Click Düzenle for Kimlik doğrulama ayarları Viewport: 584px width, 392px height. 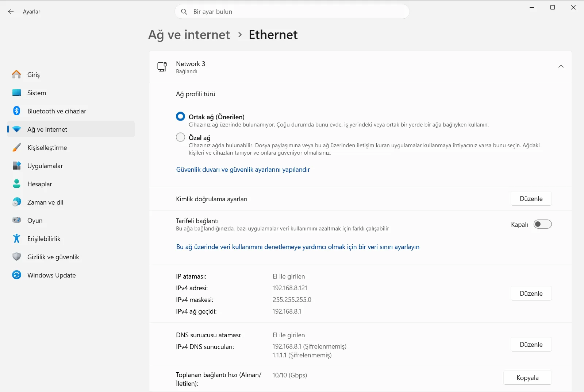(531, 199)
